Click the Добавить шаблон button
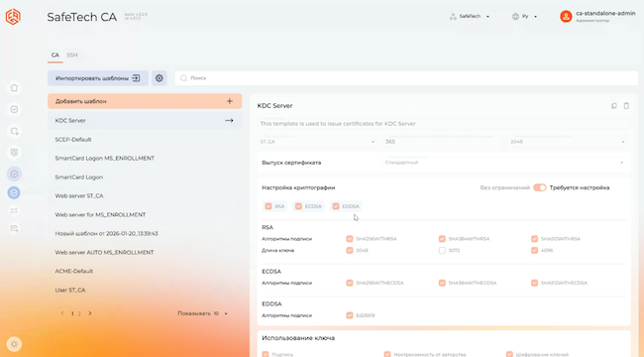This screenshot has width=644, height=357. [x=145, y=101]
